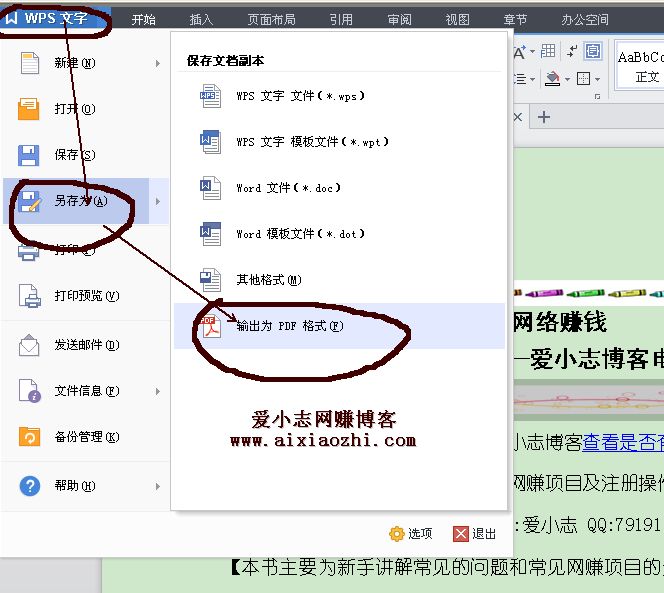Switch to the 办公空间 ribbon tab
This screenshot has height=593, width=664.
coord(585,19)
